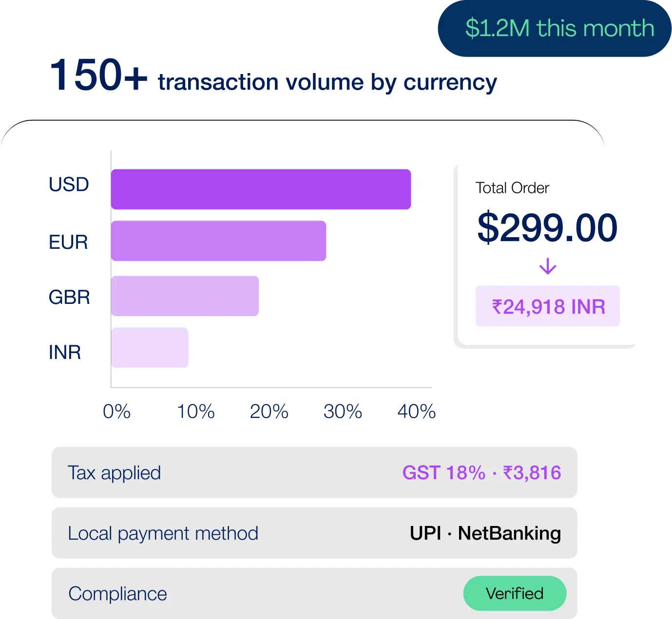Screen dimensions: 672x619
Task: Select the USD bar in chart
Action: (x=261, y=189)
